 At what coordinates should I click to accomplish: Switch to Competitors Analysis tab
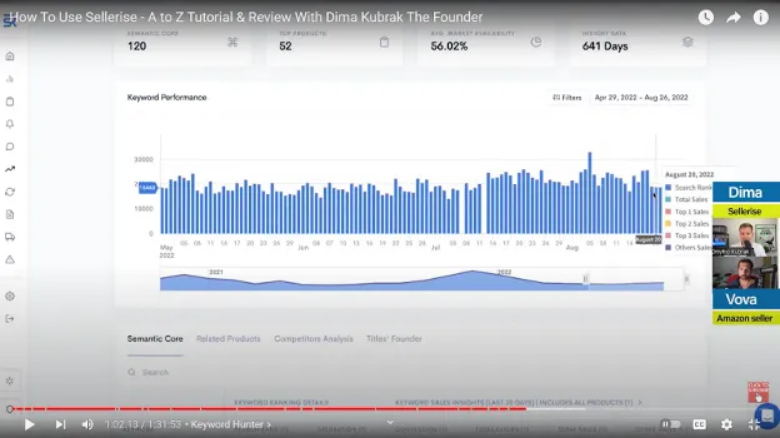[x=313, y=339]
